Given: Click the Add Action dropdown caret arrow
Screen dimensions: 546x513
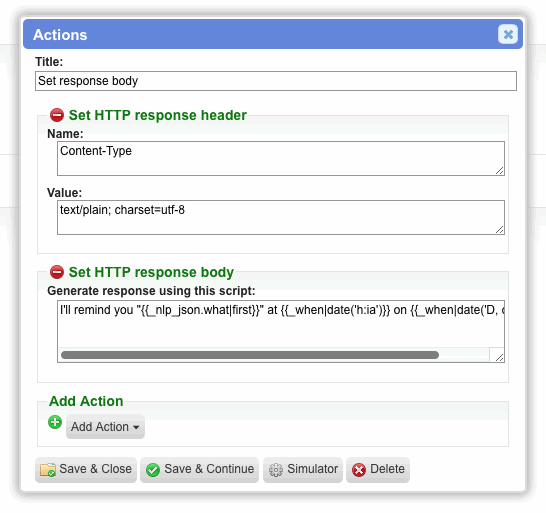Looking at the screenshot, I should [136, 427].
